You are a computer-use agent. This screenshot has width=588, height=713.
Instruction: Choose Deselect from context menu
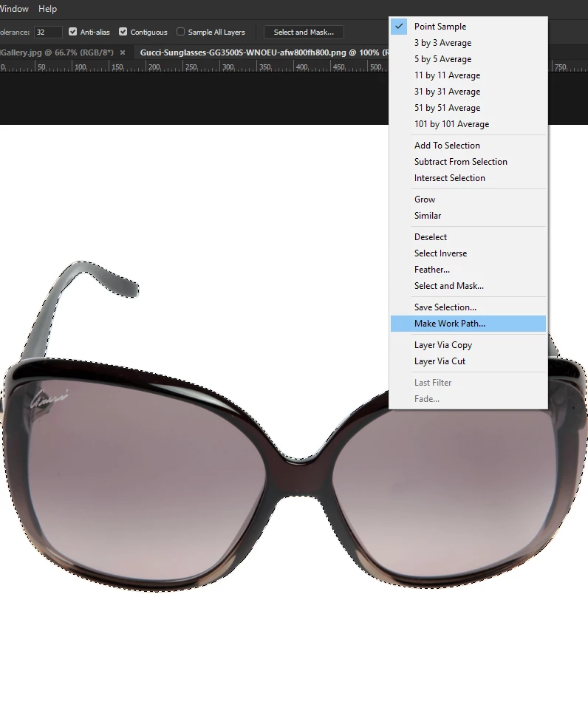coord(468,237)
